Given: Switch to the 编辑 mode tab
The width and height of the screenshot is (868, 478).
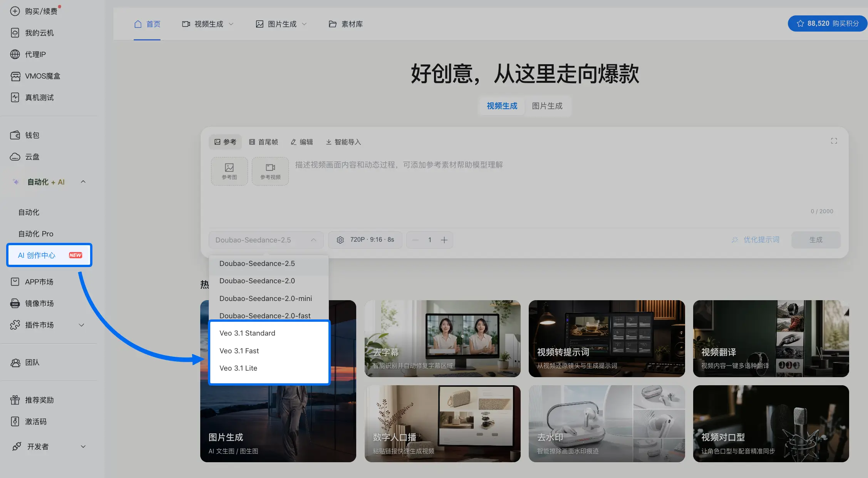Looking at the screenshot, I should 302,142.
